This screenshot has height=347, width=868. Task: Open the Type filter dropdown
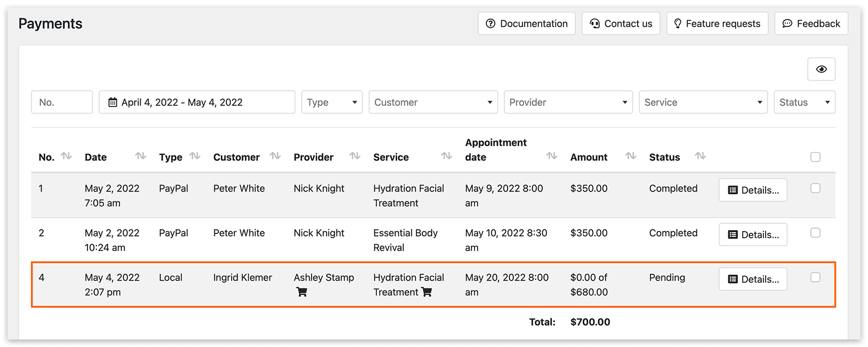pos(332,102)
